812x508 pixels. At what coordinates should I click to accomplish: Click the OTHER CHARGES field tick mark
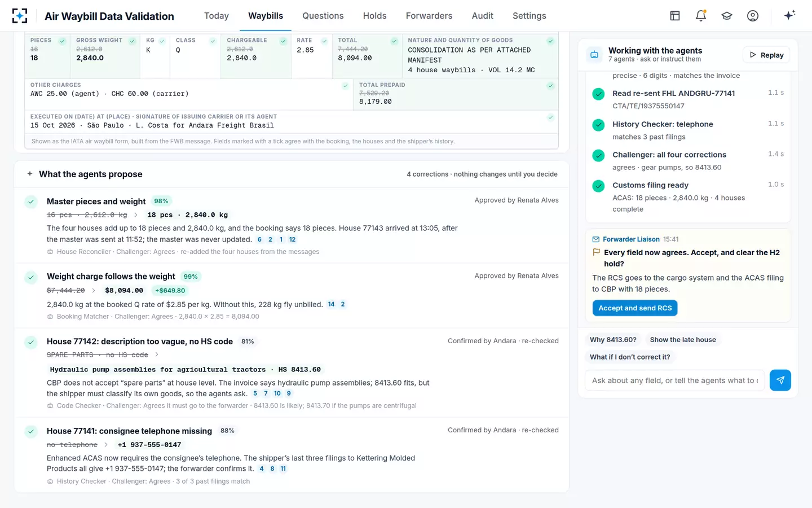point(345,86)
